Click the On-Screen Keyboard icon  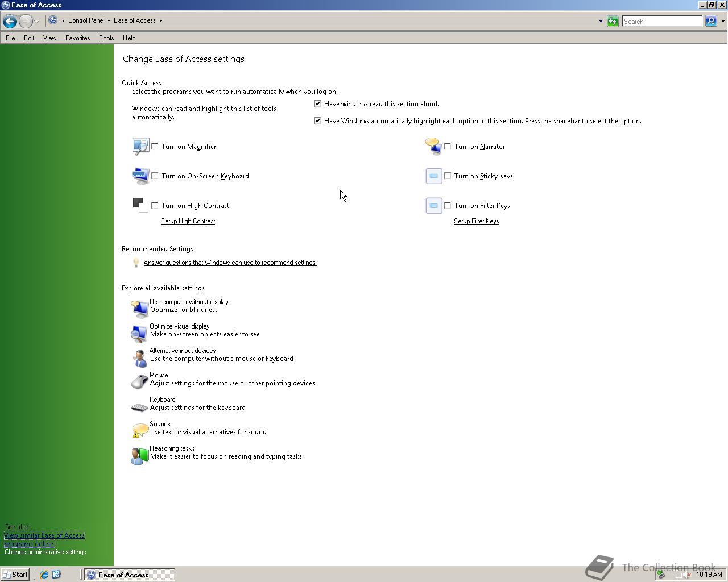coord(139,176)
